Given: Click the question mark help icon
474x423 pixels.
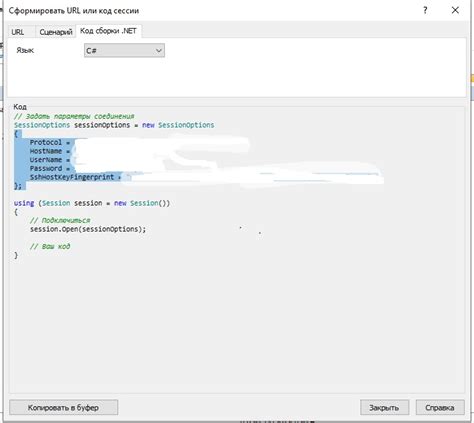Looking at the screenshot, I should [x=425, y=10].
